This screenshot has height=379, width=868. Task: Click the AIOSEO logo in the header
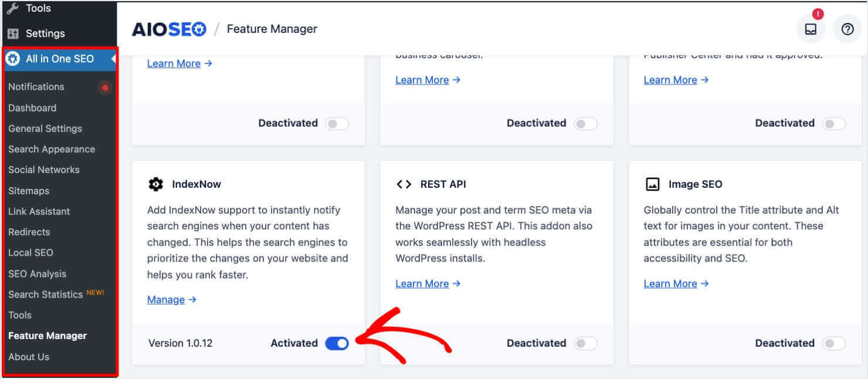[x=169, y=28]
